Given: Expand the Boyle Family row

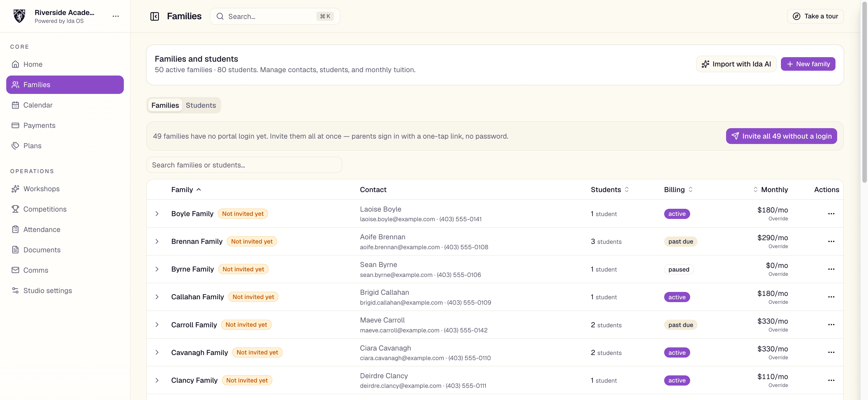Looking at the screenshot, I should pyautogui.click(x=157, y=214).
